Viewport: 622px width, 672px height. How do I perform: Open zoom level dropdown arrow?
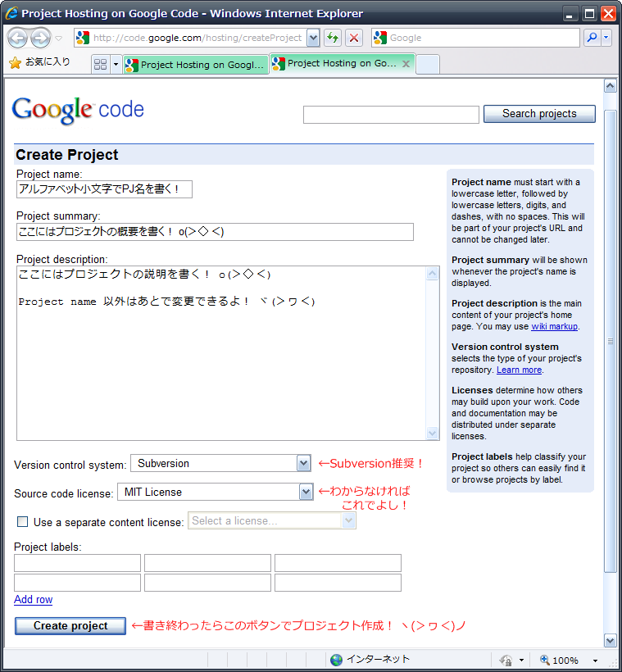pos(595,661)
